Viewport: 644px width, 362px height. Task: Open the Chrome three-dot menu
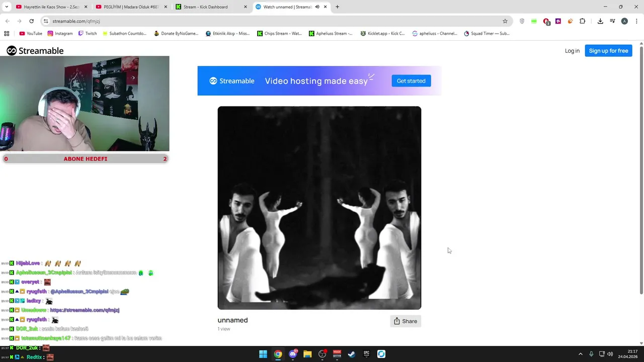pos(636,21)
